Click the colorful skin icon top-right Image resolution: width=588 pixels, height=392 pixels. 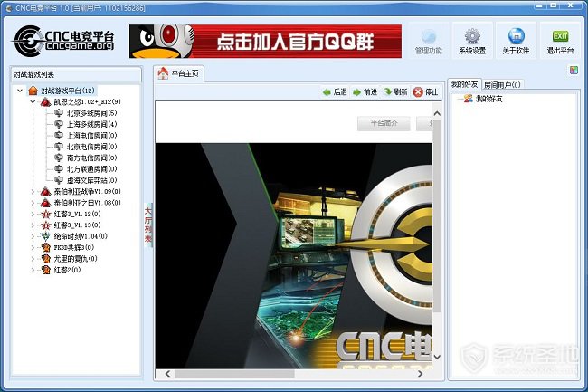pos(574,70)
